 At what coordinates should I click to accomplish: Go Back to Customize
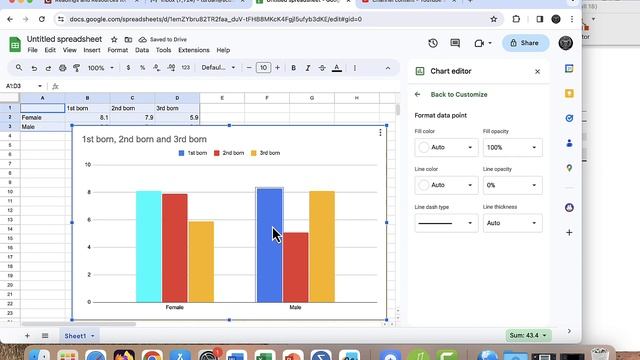coord(459,95)
